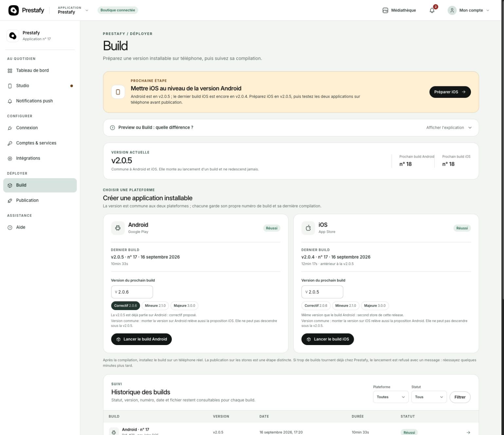Click the Apple logo icon in the iOS card
504x435 pixels.
[x=308, y=228]
